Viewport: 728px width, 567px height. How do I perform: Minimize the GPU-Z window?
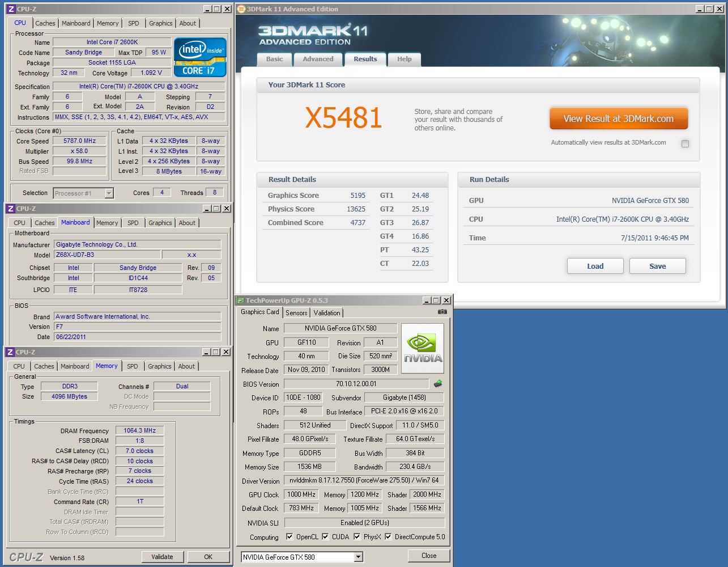click(x=427, y=301)
